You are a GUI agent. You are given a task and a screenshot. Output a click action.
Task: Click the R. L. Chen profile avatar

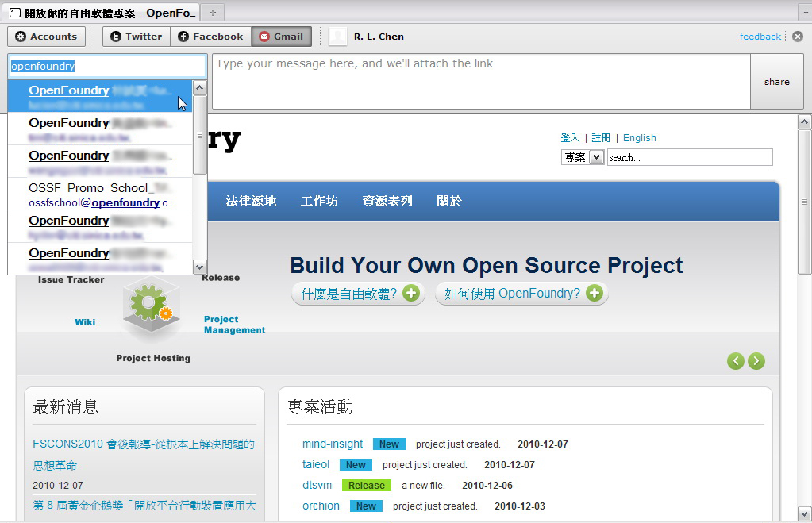click(337, 37)
